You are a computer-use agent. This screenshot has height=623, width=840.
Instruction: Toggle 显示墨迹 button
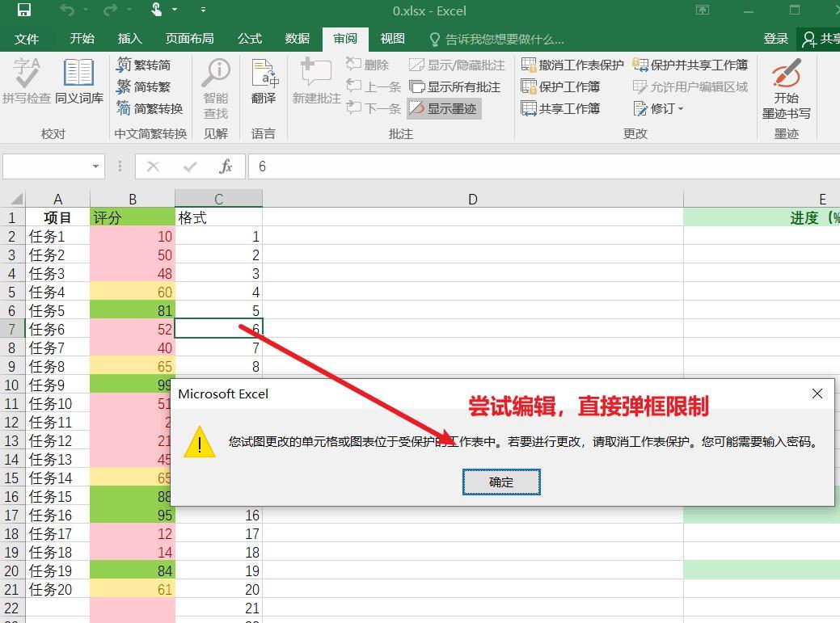pos(444,108)
